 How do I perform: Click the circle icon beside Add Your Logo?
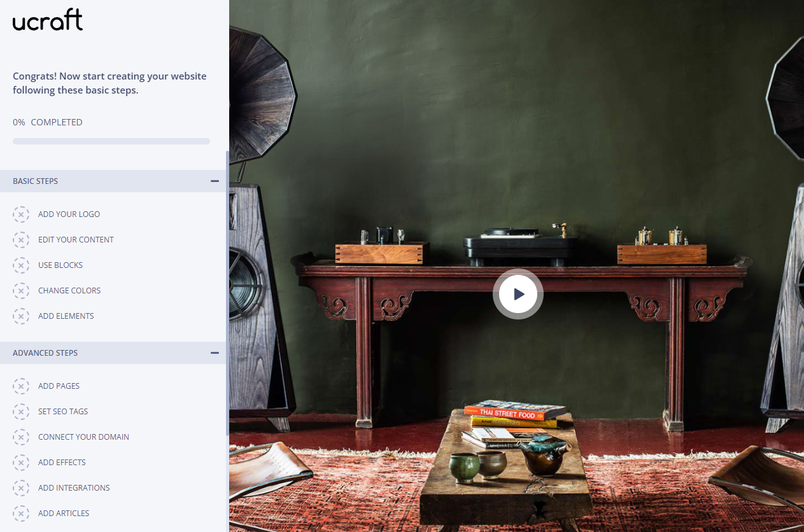coord(21,214)
